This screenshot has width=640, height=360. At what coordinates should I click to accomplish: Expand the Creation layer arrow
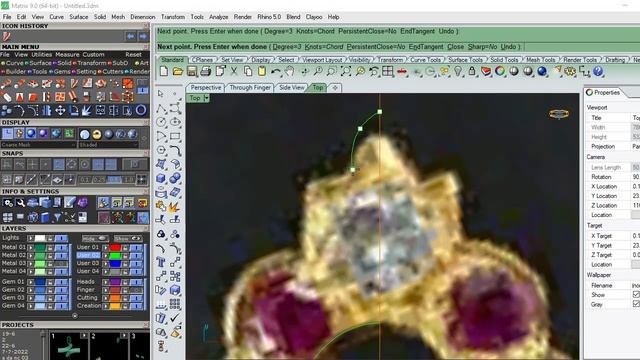click(x=106, y=306)
